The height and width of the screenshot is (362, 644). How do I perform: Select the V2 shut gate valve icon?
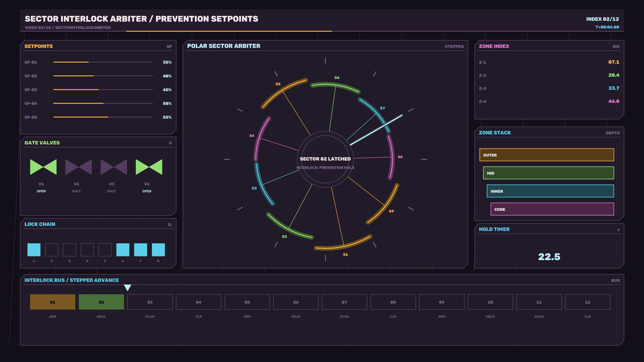coord(78,167)
